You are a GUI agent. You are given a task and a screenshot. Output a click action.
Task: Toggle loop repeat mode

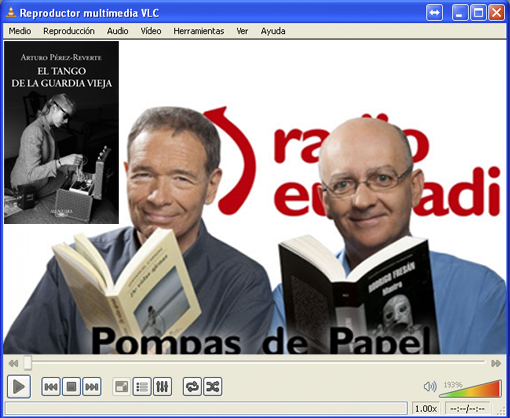pyautogui.click(x=192, y=387)
